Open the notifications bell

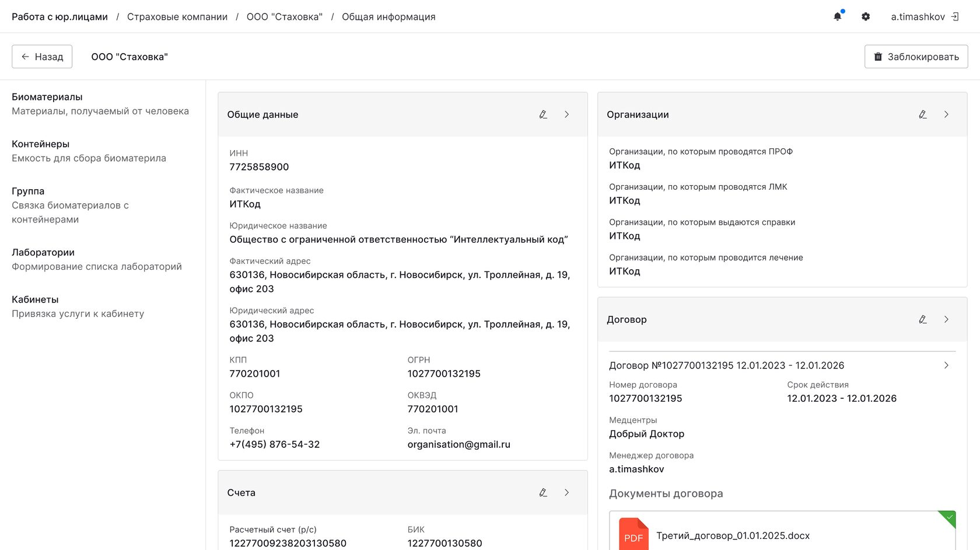click(838, 17)
